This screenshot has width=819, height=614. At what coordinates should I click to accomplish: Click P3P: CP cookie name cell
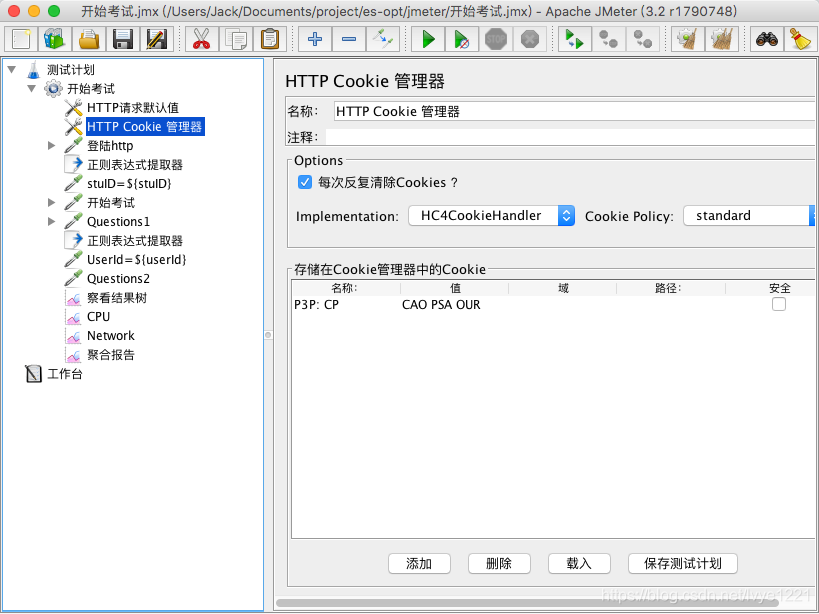point(346,304)
